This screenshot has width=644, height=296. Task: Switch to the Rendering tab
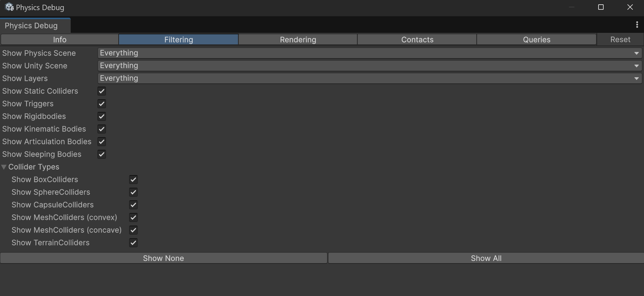[x=298, y=40]
